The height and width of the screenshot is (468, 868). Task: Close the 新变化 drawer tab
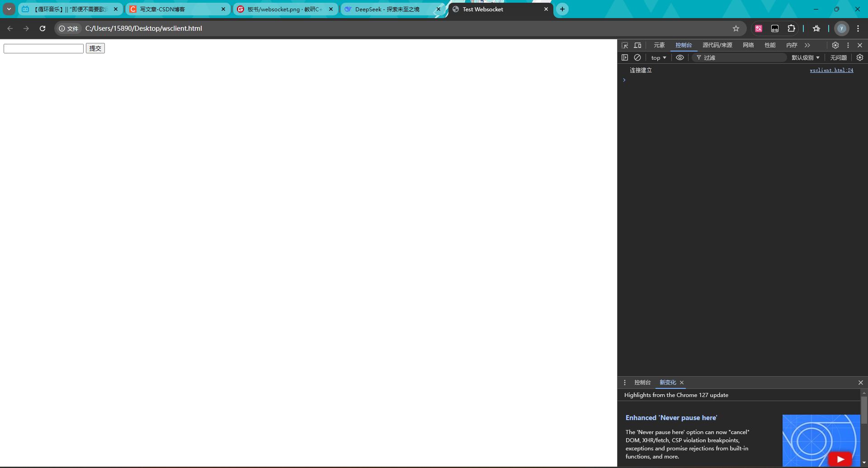tap(682, 383)
